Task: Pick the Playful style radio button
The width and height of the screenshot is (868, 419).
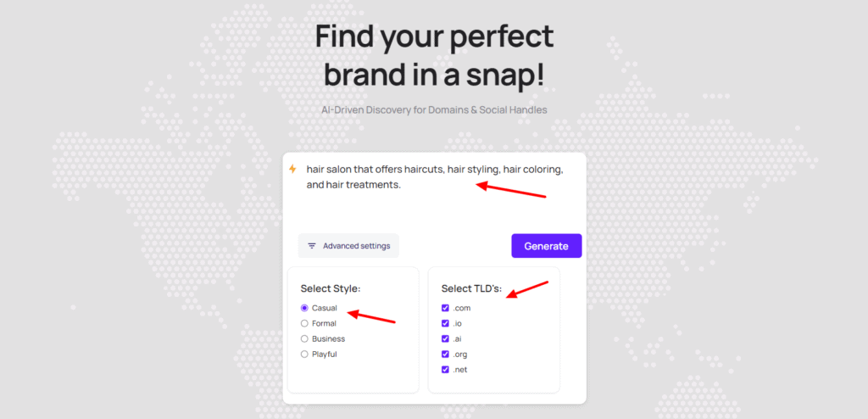Action: [x=304, y=355]
